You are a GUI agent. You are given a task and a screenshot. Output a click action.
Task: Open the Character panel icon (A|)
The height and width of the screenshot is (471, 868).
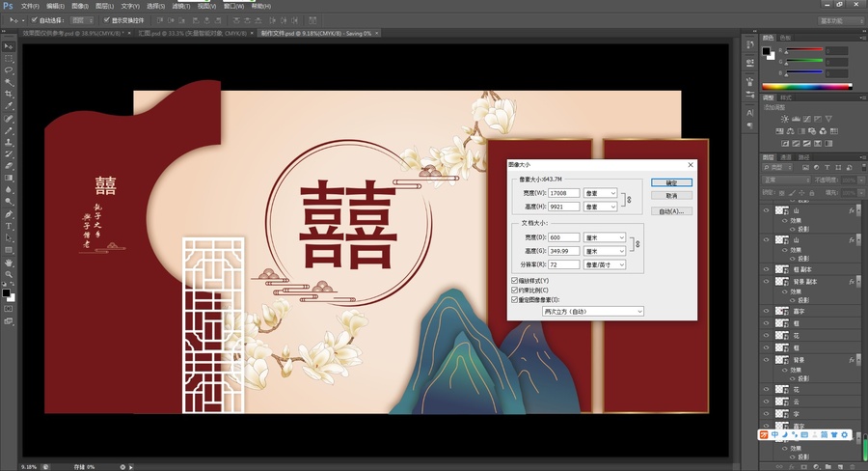[750, 113]
